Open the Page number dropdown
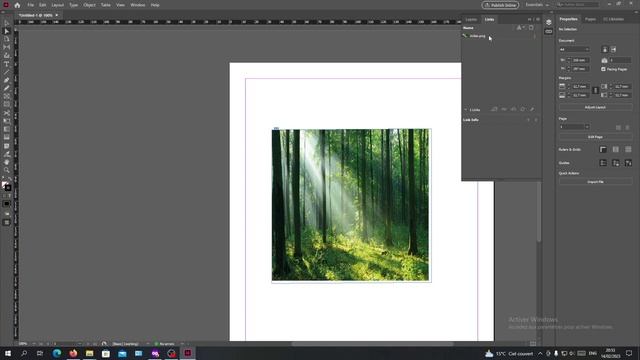This screenshot has height=360, width=640. (574, 127)
